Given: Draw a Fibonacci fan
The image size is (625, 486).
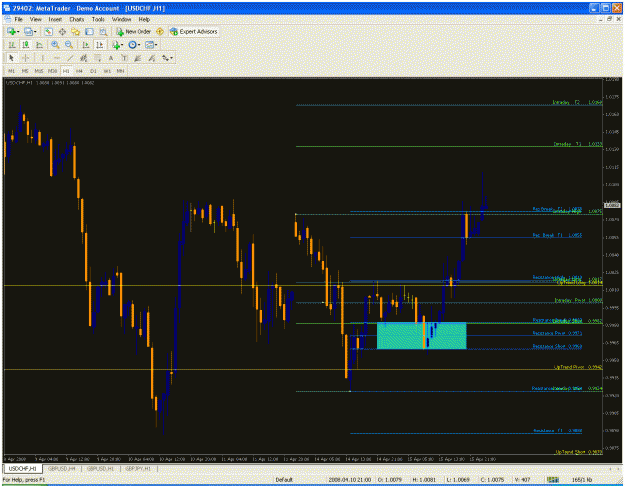Looking at the screenshot, I should tap(138, 58).
